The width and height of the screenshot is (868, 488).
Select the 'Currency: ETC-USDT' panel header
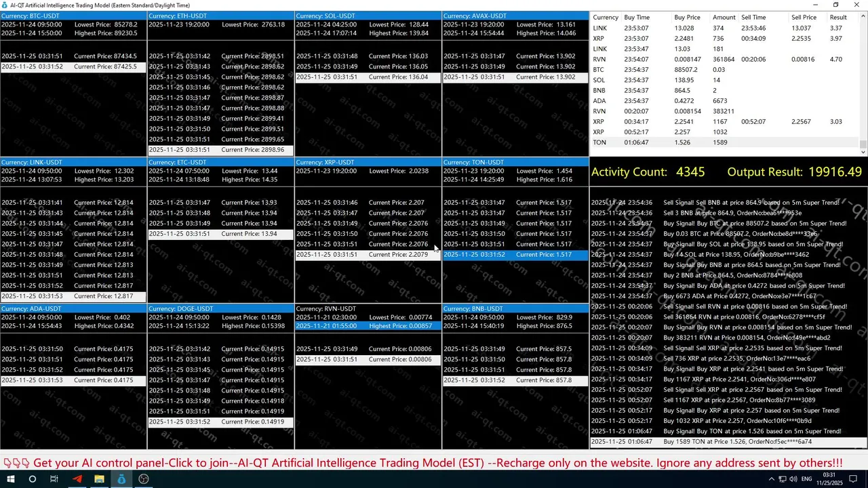(x=220, y=162)
